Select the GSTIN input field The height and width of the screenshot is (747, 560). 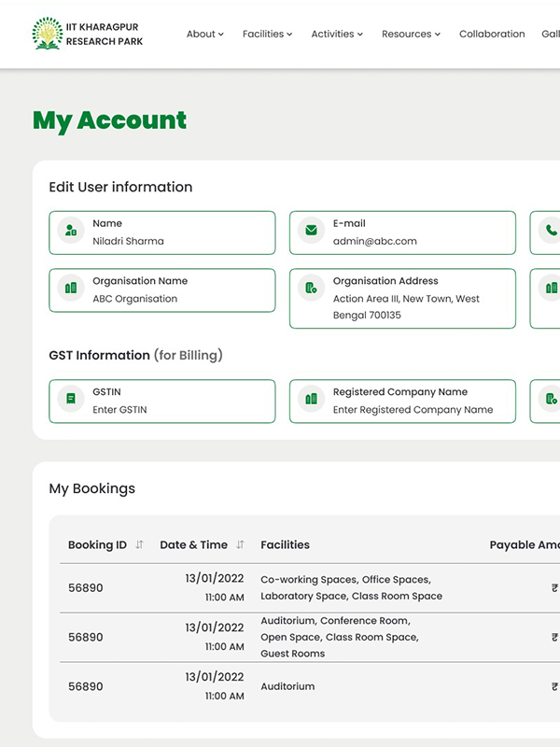[162, 402]
